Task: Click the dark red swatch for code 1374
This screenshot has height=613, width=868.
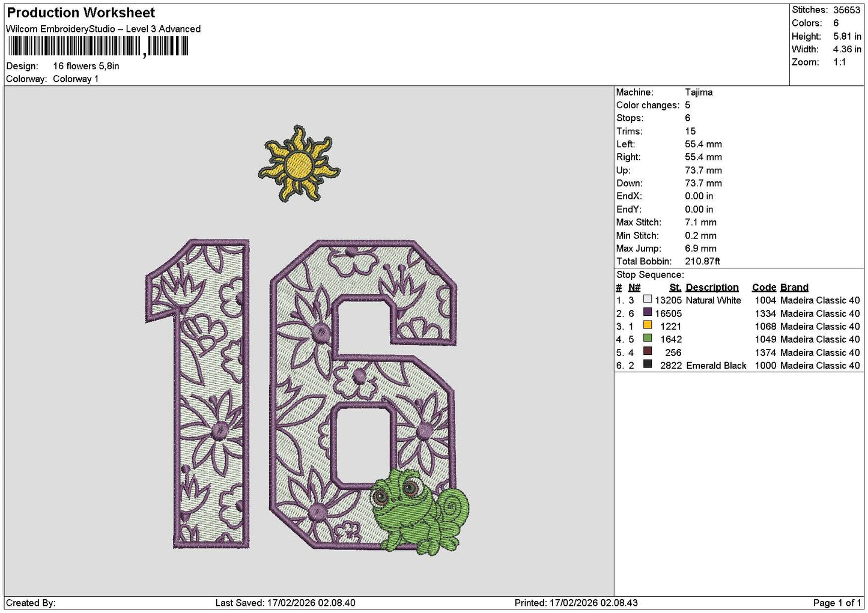Action: (648, 351)
